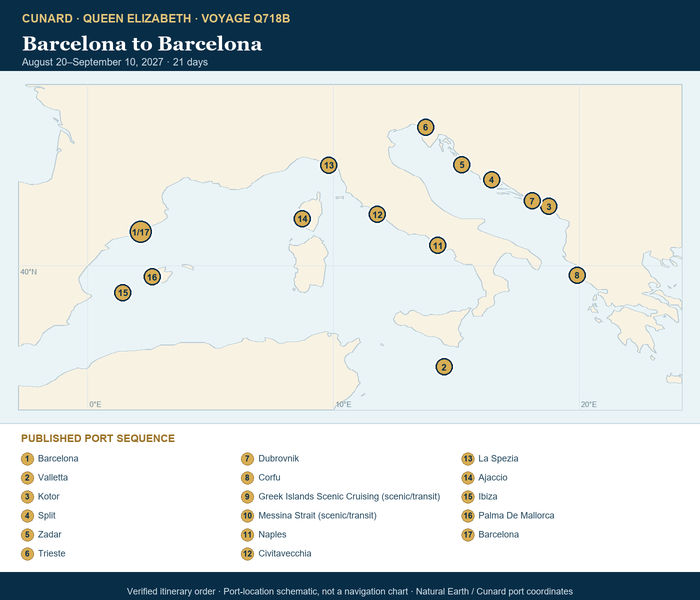Select map marker 4 on the Croatian coast
The image size is (700, 600).
491,180
